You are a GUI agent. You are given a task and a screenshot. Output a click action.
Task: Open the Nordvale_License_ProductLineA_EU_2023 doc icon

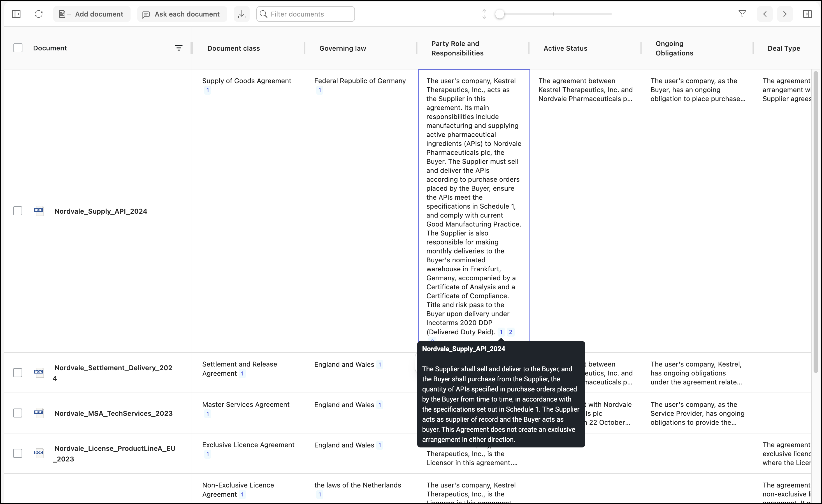[39, 453]
